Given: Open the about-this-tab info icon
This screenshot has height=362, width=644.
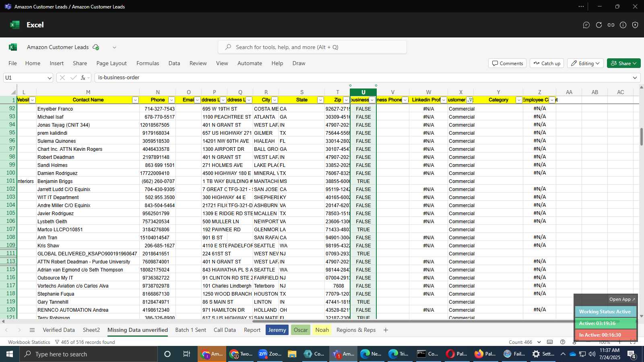Looking at the screenshot, I should point(623,25).
